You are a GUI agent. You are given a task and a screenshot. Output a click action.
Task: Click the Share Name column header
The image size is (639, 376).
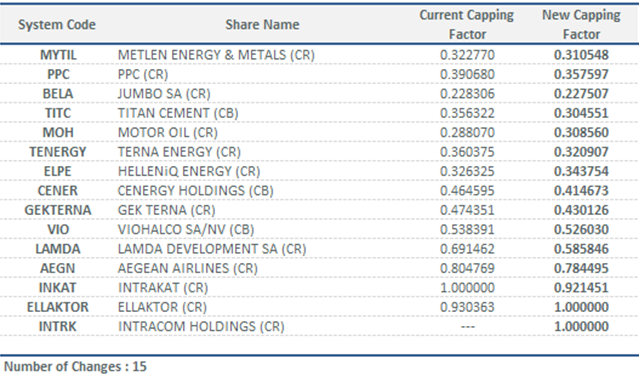[262, 25]
